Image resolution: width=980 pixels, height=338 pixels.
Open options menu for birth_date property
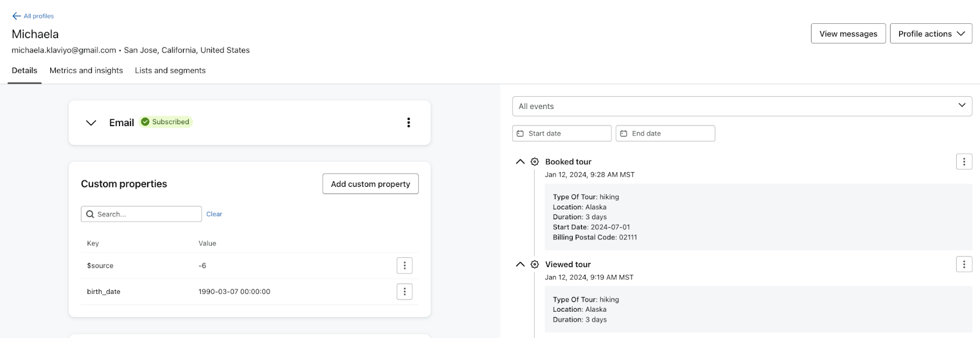(404, 291)
